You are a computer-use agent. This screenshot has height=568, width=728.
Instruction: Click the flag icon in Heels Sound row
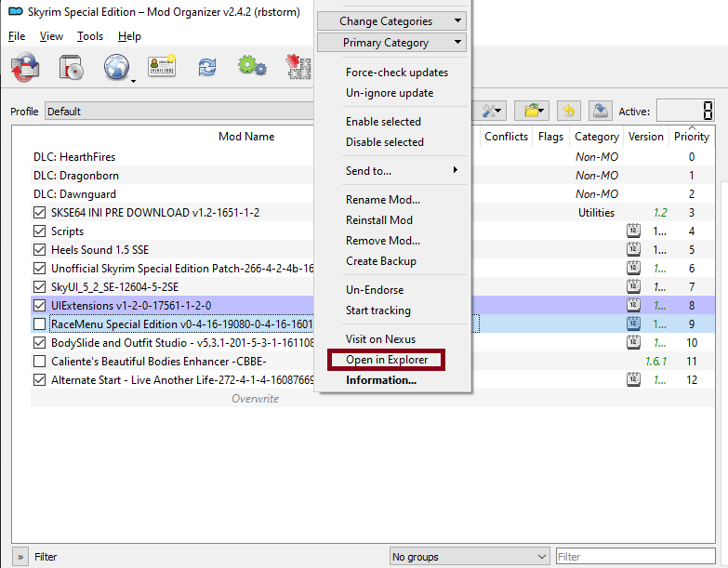click(633, 249)
